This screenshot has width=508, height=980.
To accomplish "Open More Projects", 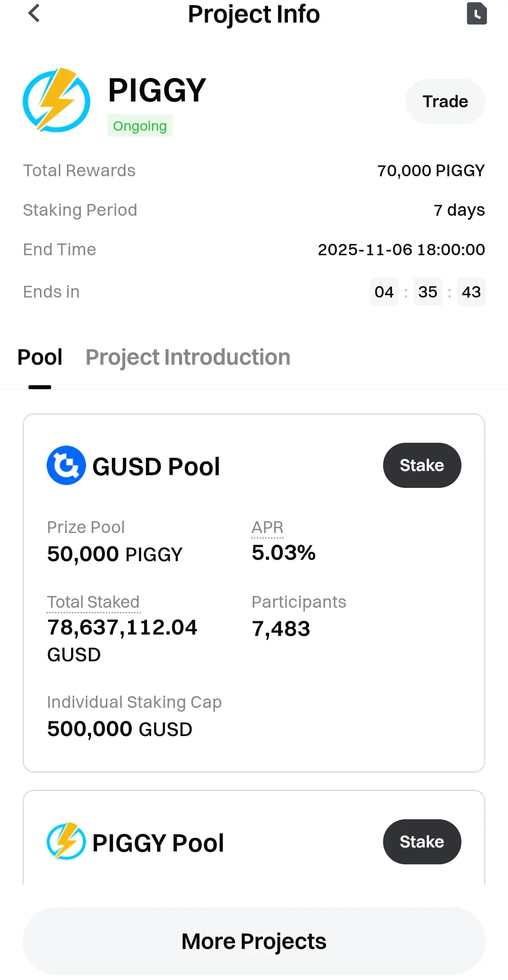I will click(254, 941).
